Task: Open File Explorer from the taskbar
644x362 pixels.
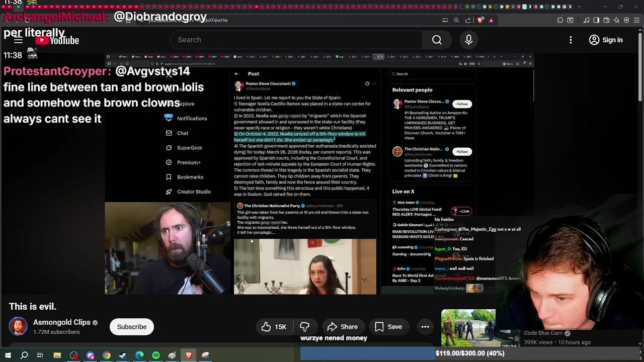Action: click(x=57, y=355)
